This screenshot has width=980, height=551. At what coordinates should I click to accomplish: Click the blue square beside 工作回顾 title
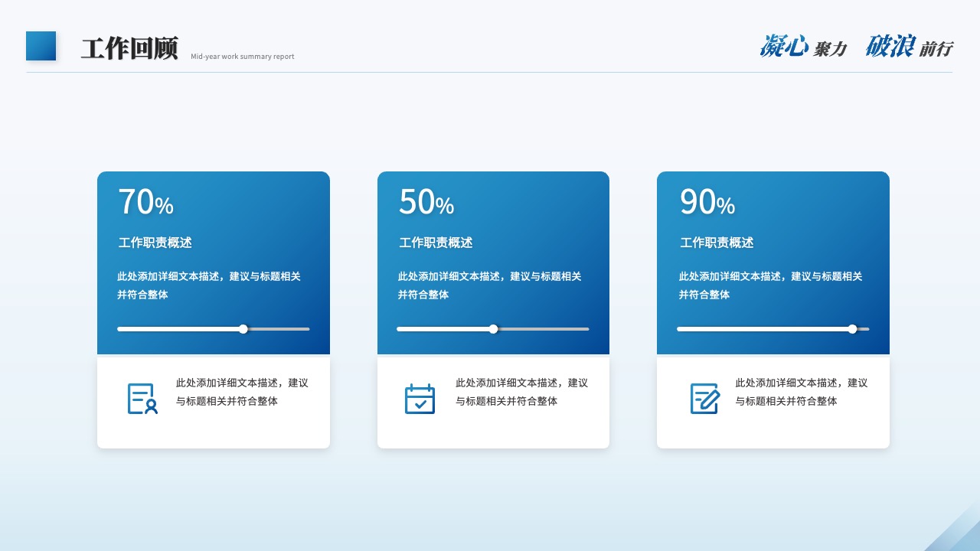41,46
